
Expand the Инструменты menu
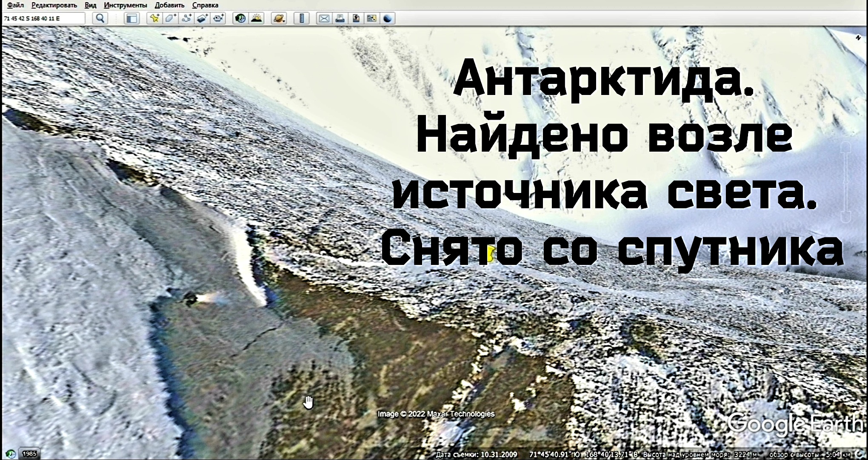click(x=125, y=5)
